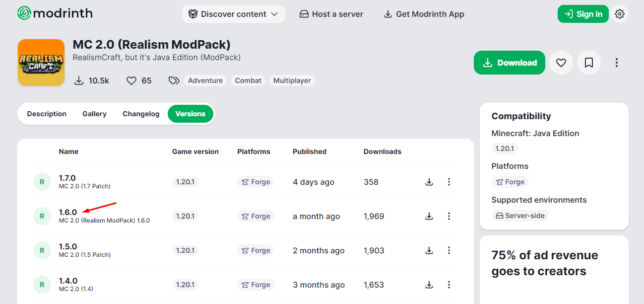Open the Gallery tab
This screenshot has width=644, height=304.
[x=94, y=114]
